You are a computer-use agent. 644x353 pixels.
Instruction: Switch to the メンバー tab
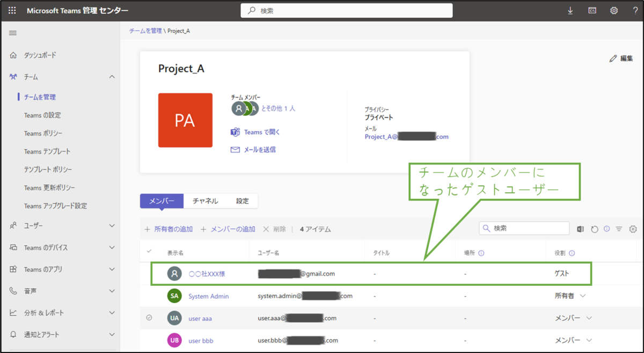[162, 201]
